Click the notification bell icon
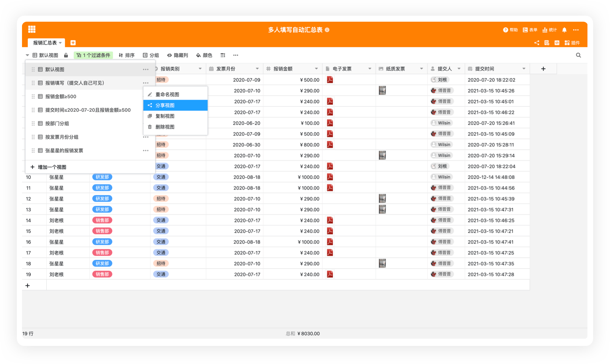The width and height of the screenshot is (610, 364). [564, 30]
